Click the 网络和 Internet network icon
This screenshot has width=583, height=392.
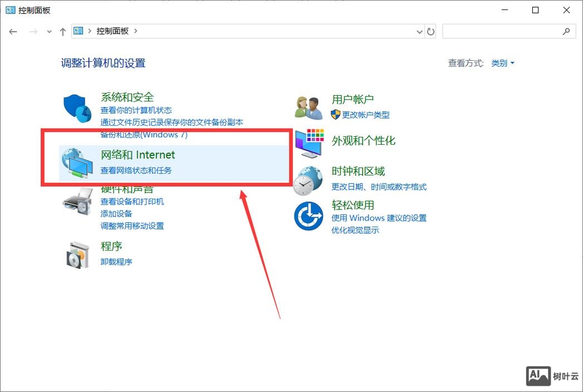click(x=77, y=161)
